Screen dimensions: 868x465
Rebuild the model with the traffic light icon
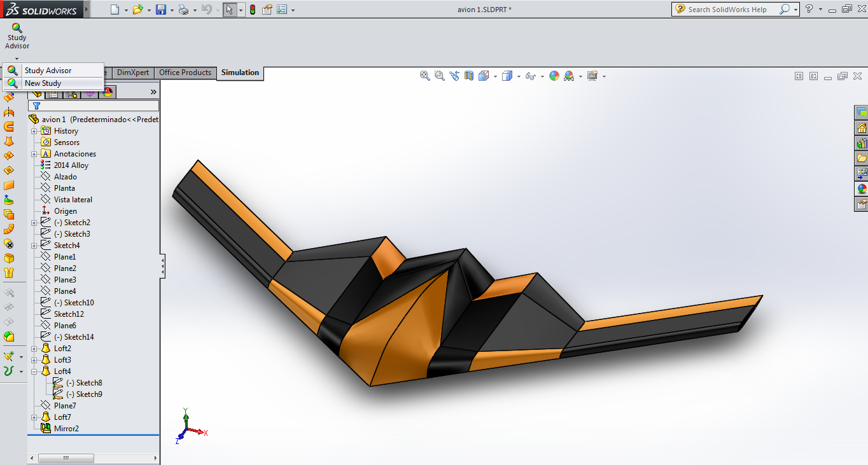[253, 10]
